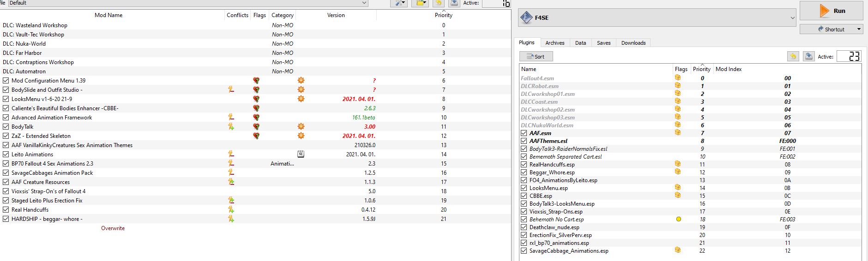Click conflict lightning icon on BodySlide row
The image size is (868, 261).
[231, 90]
